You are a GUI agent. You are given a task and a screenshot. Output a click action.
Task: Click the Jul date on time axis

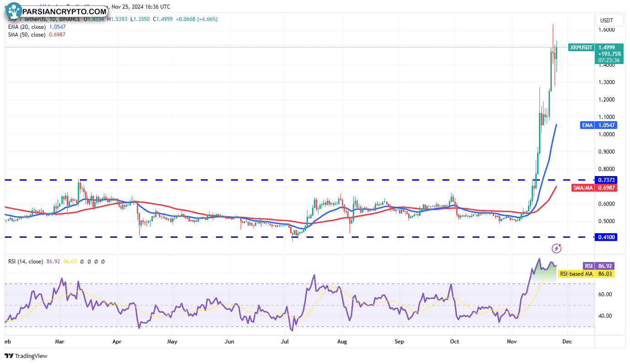[285, 341]
